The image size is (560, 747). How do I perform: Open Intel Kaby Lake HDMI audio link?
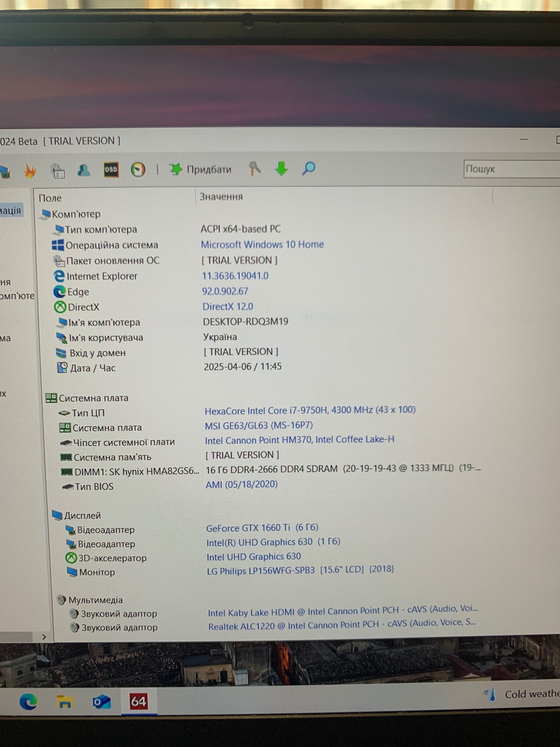tap(343, 611)
